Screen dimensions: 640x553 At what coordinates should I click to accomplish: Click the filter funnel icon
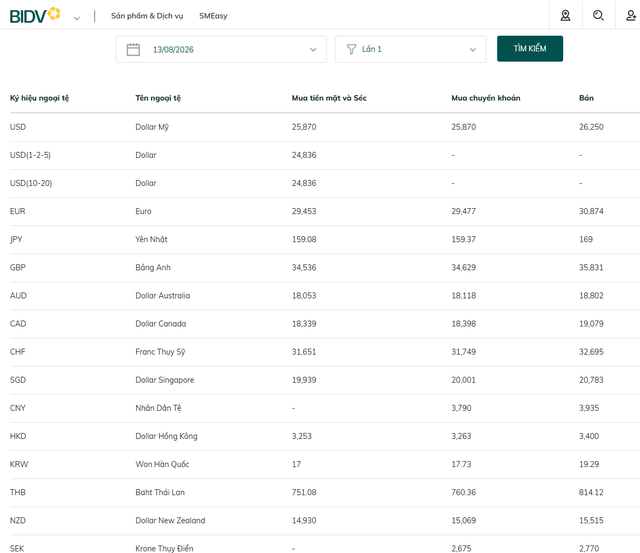tap(351, 49)
